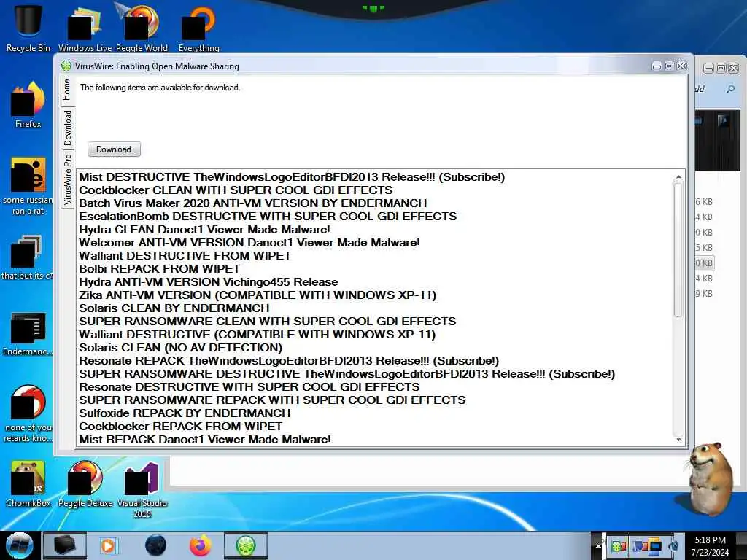Minimize the VirusWire window
This screenshot has height=560, width=747.
pyautogui.click(x=657, y=66)
